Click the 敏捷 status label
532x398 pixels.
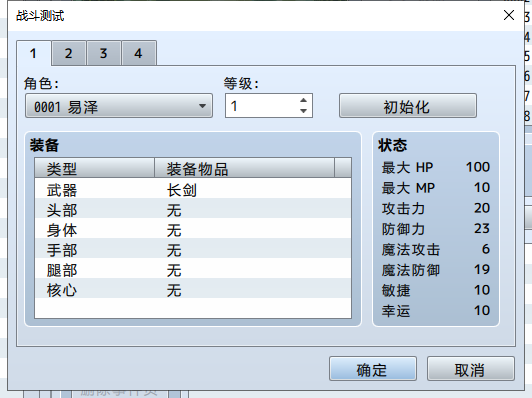point(396,291)
